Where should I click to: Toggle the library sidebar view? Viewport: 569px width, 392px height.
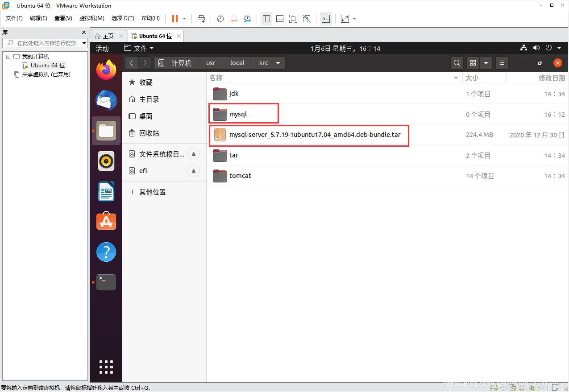click(266, 19)
